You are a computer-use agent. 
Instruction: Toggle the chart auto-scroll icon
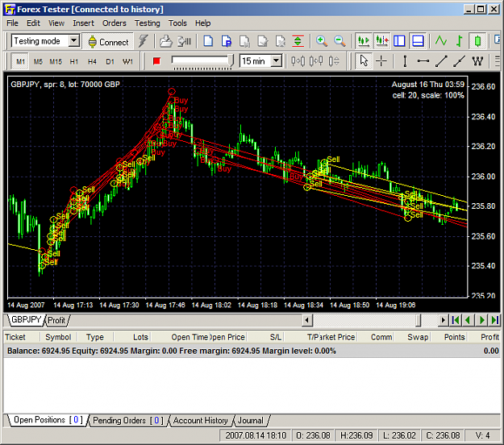click(x=364, y=41)
